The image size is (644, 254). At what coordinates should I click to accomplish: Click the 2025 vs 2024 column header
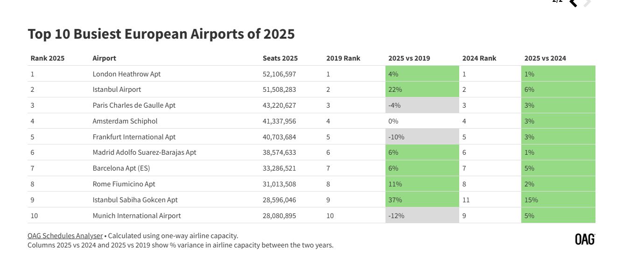point(545,58)
